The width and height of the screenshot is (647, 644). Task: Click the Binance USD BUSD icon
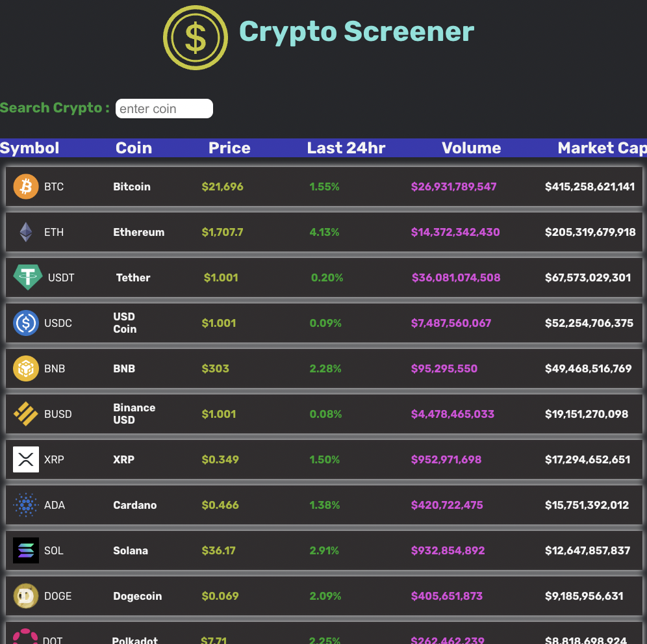(x=25, y=414)
